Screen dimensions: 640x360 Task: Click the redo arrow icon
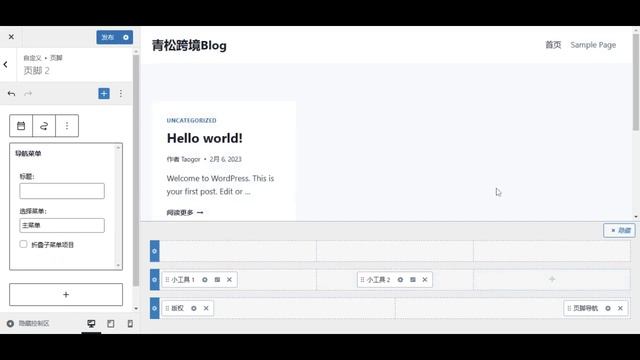coord(28,93)
